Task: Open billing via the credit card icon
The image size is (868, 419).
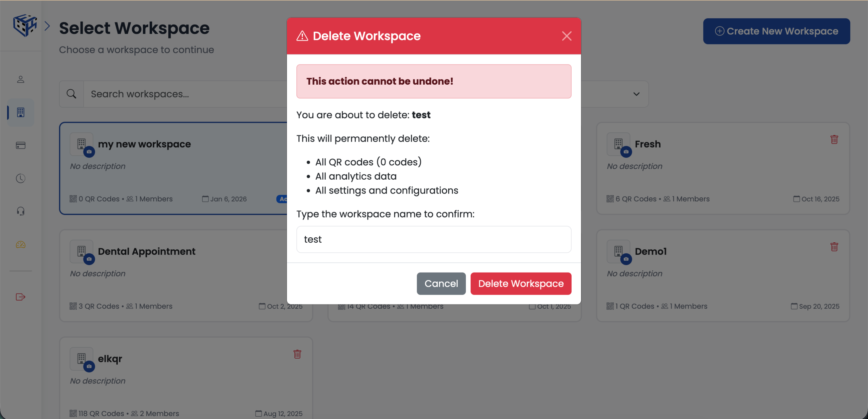Action: click(x=20, y=145)
